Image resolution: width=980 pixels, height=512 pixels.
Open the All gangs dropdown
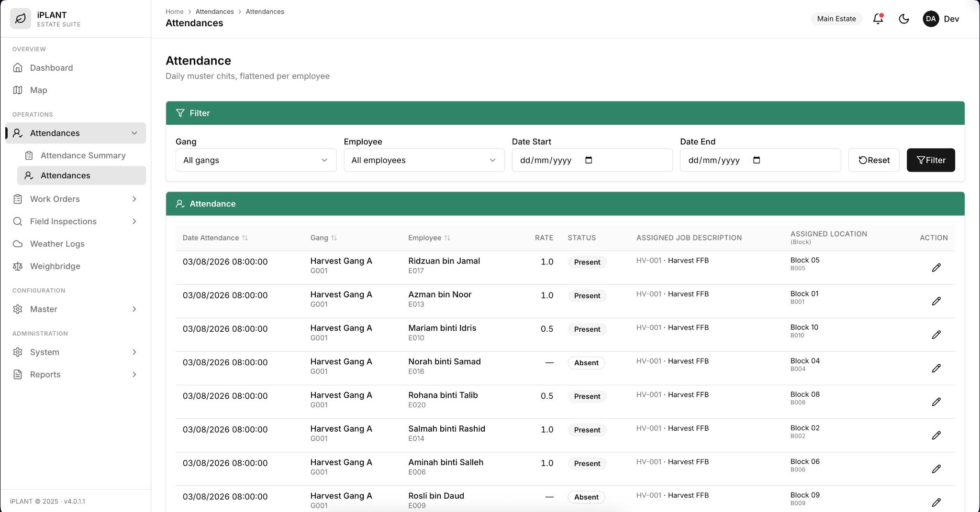click(x=256, y=160)
